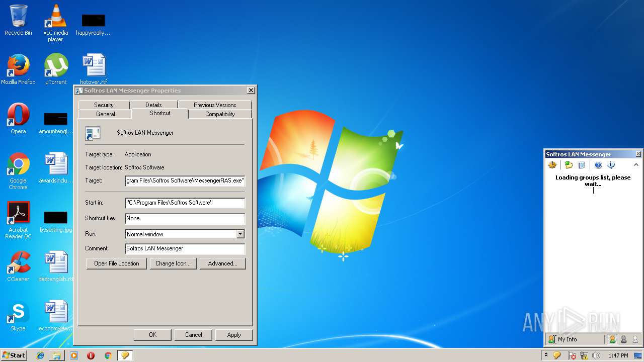Select the CCleaner desktop icon
This screenshot has height=362, width=644.
pos(18,266)
